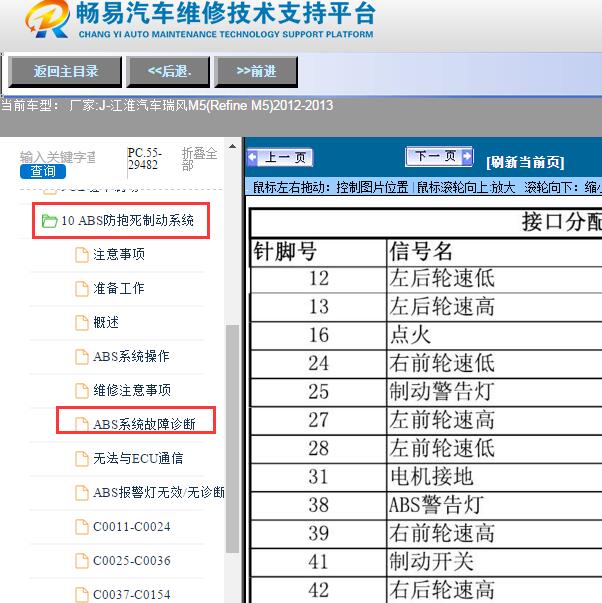Go to previous page 上一页

coord(280,157)
